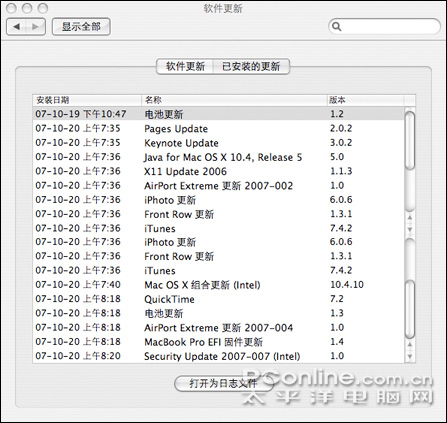The image size is (447, 423).
Task: Click the magnifier icon in the search field
Action: 337,26
